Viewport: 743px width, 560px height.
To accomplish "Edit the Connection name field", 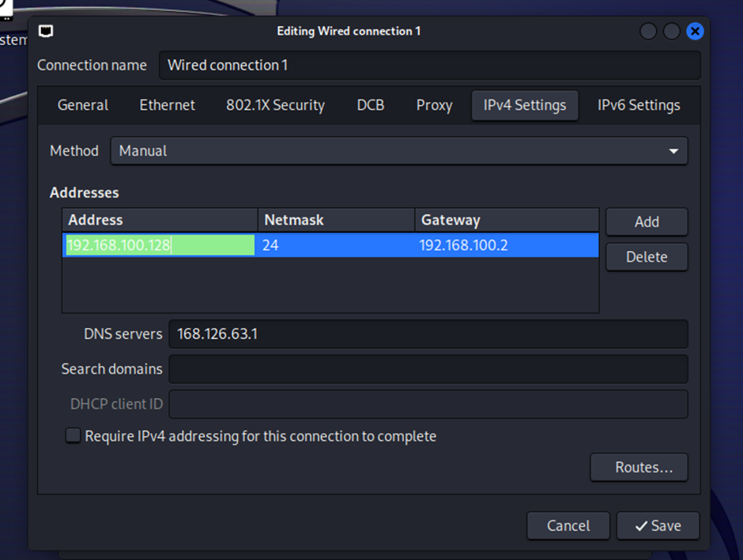I will coord(429,66).
